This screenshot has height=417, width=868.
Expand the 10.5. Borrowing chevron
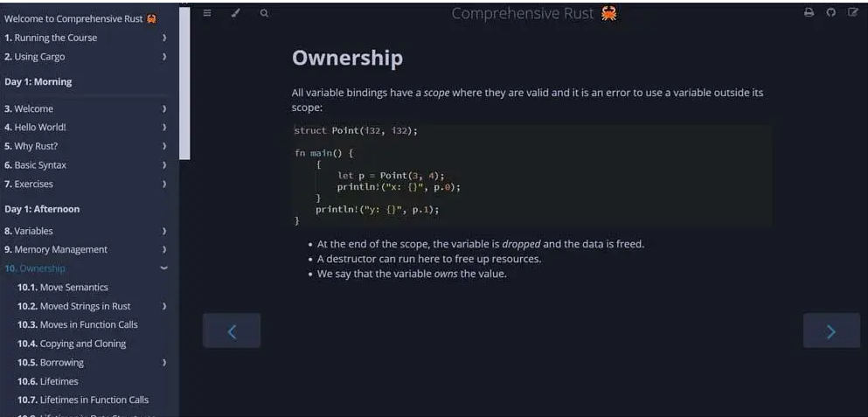coord(164,362)
